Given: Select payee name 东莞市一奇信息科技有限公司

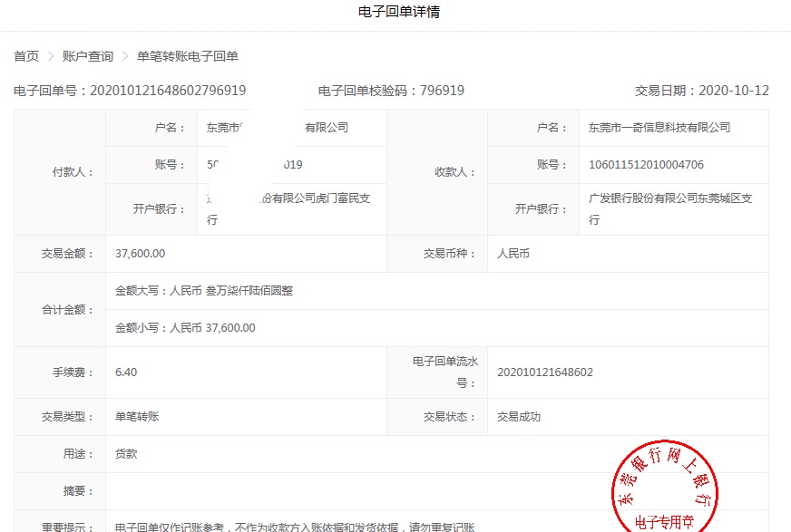Looking at the screenshot, I should (x=659, y=128).
